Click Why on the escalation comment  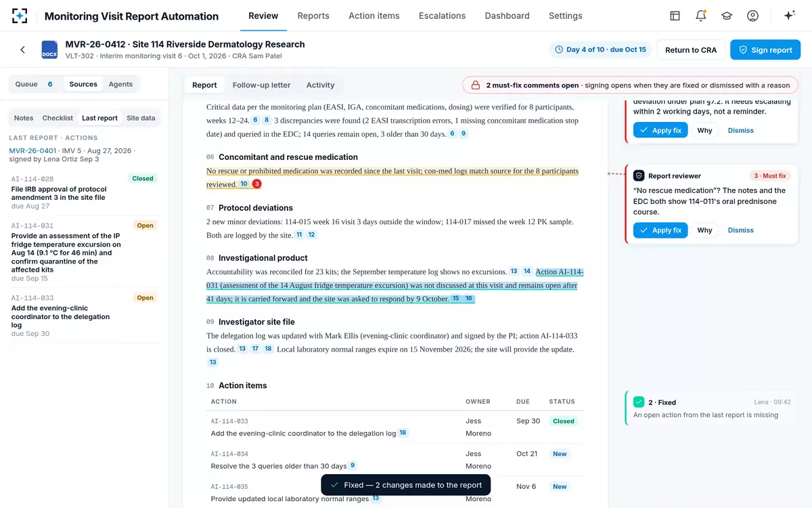pyautogui.click(x=705, y=131)
